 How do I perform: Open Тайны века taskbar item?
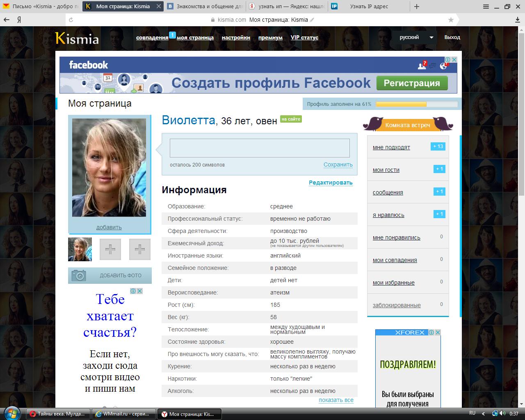pyautogui.click(x=58, y=414)
